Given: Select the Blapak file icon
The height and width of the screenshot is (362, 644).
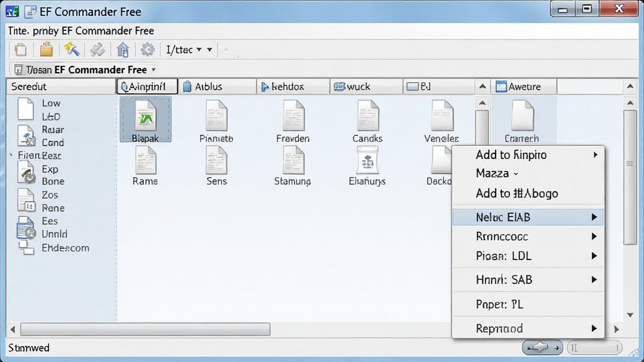Looking at the screenshot, I should (x=145, y=119).
